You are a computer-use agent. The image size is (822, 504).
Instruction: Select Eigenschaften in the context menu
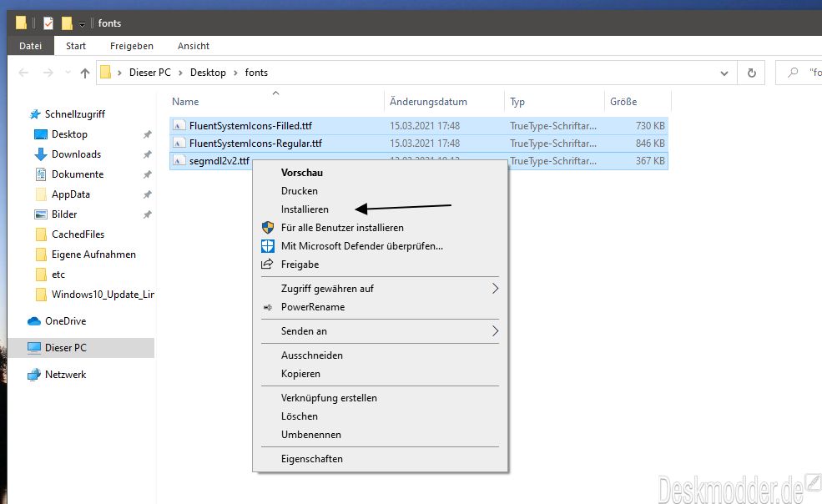point(311,459)
